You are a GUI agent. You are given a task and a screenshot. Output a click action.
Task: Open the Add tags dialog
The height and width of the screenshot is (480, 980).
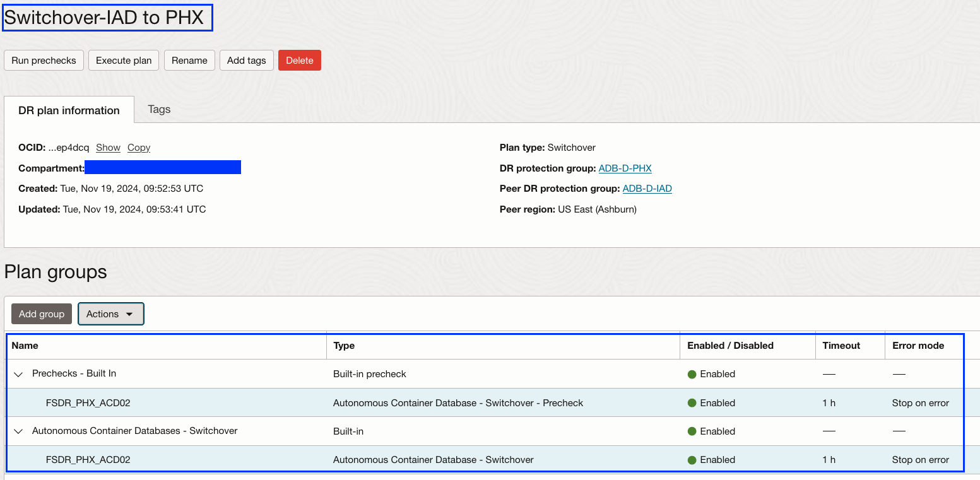(x=247, y=61)
